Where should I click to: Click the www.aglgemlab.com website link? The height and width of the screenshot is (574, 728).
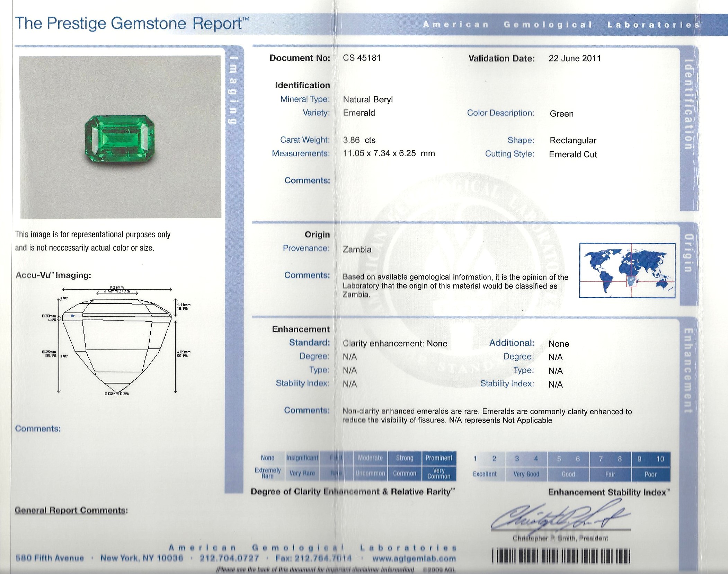tap(414, 558)
